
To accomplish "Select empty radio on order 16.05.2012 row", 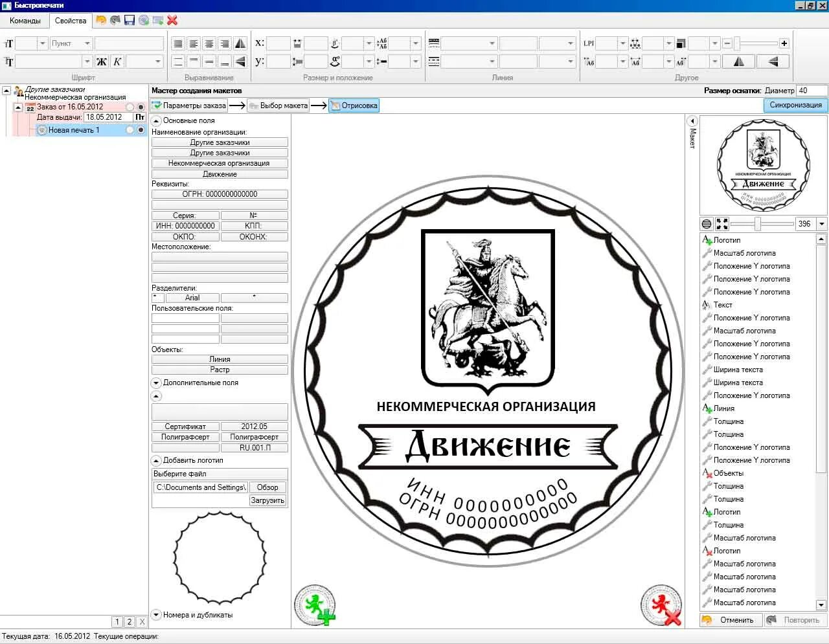I will (x=130, y=107).
